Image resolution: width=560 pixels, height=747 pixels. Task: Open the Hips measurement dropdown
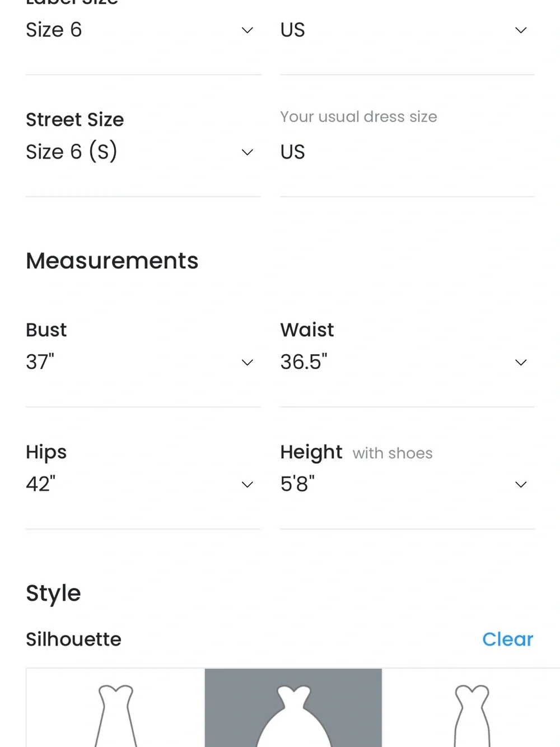pyautogui.click(x=143, y=484)
